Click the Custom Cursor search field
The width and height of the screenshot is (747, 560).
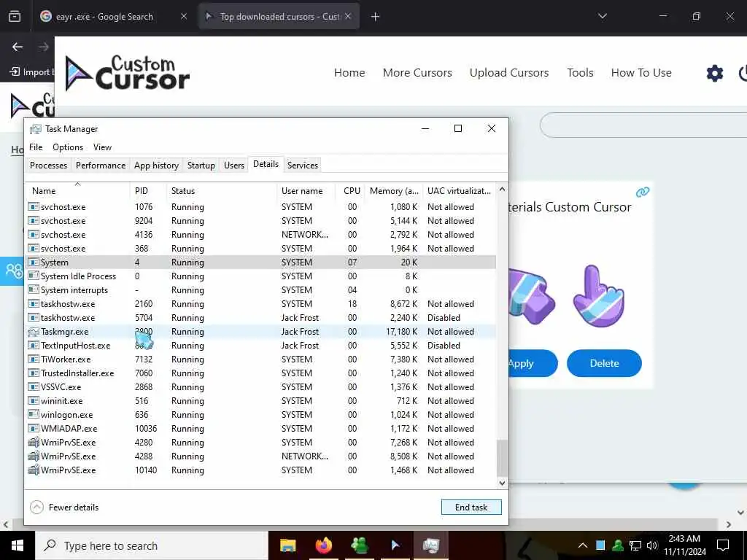[643, 125]
